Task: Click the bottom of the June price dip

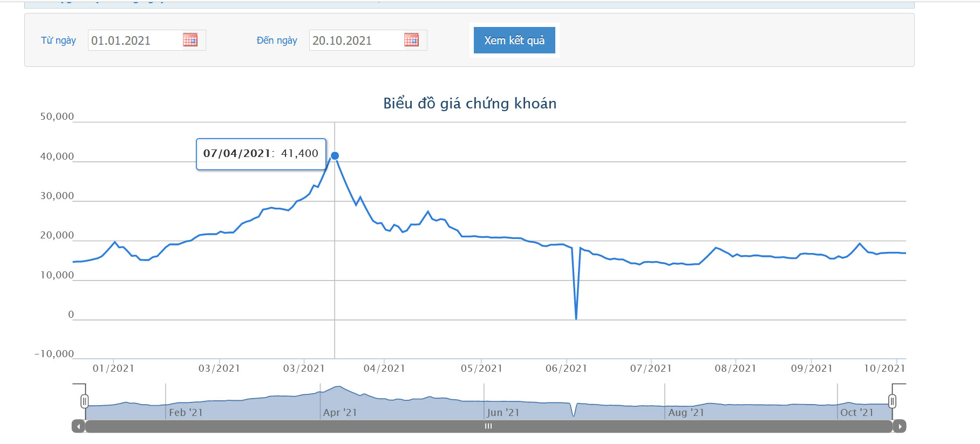Action: 576,318
